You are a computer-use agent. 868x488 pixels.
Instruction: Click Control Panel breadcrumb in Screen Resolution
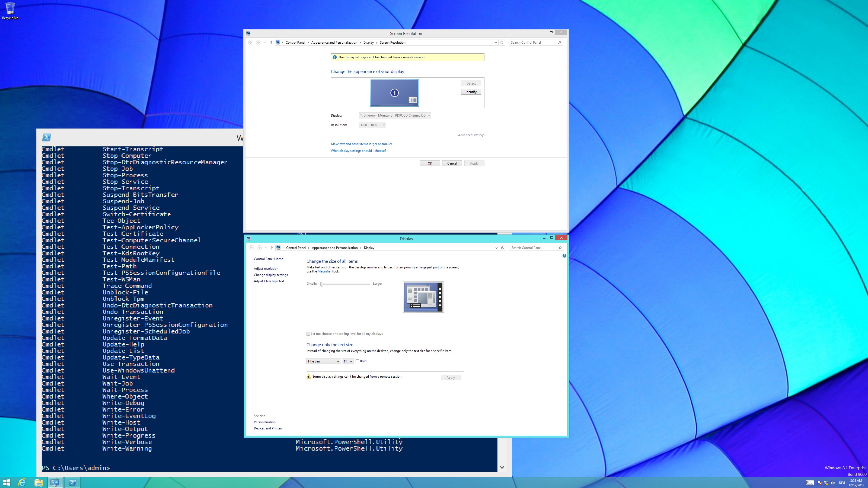pos(295,43)
